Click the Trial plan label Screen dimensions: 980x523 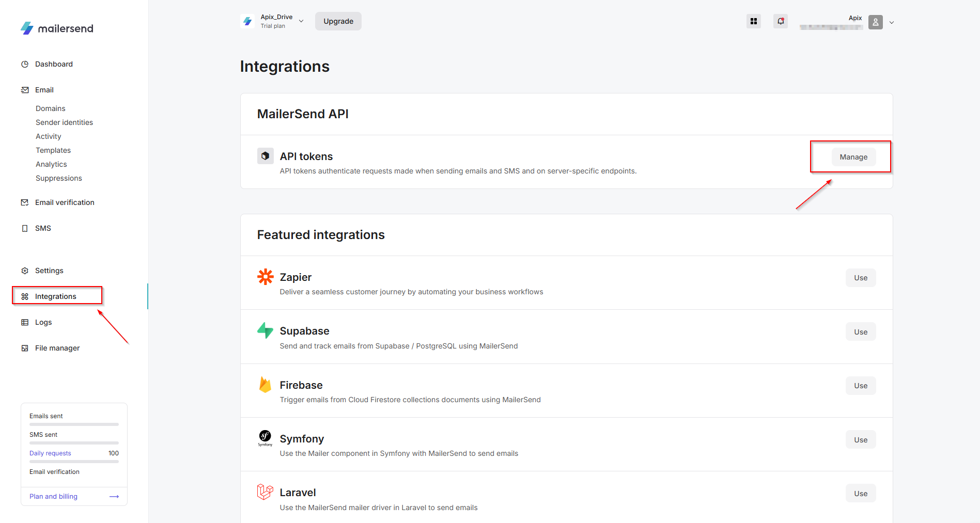click(273, 26)
